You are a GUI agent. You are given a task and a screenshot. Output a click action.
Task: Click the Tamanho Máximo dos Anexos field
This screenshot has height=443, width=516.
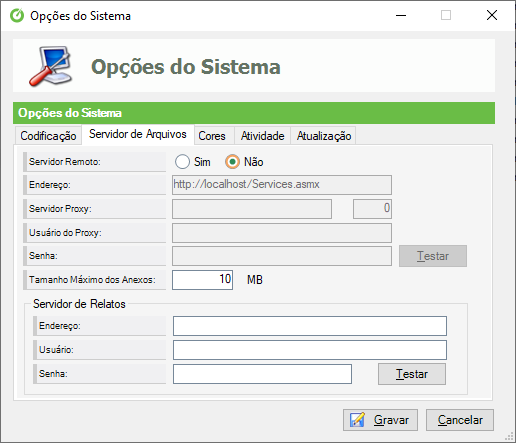[202, 280]
